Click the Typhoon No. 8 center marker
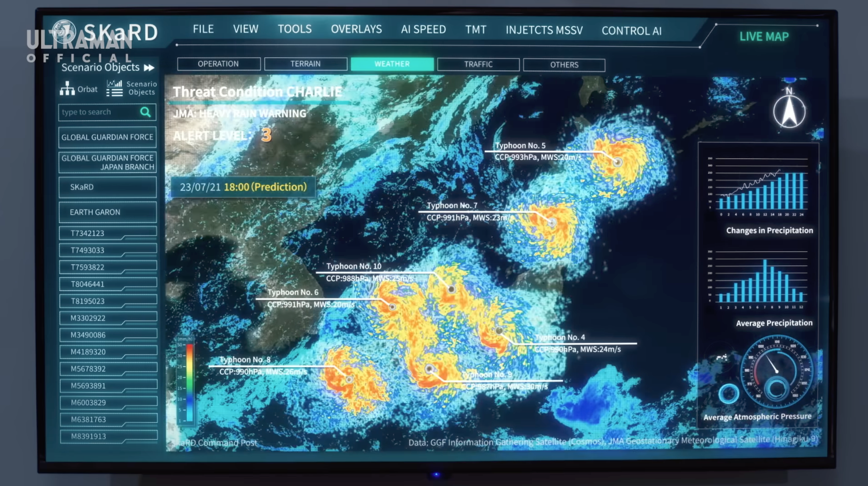This screenshot has height=486, width=868. pyautogui.click(x=349, y=379)
